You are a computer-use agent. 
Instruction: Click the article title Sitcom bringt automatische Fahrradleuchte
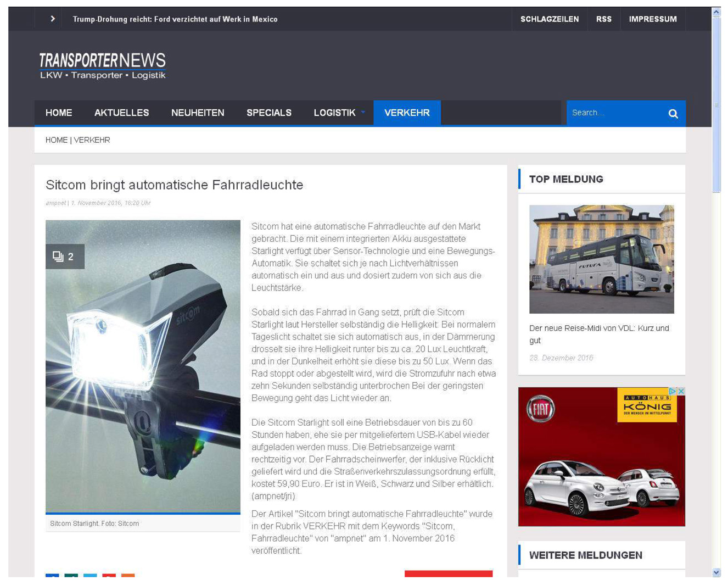[175, 185]
